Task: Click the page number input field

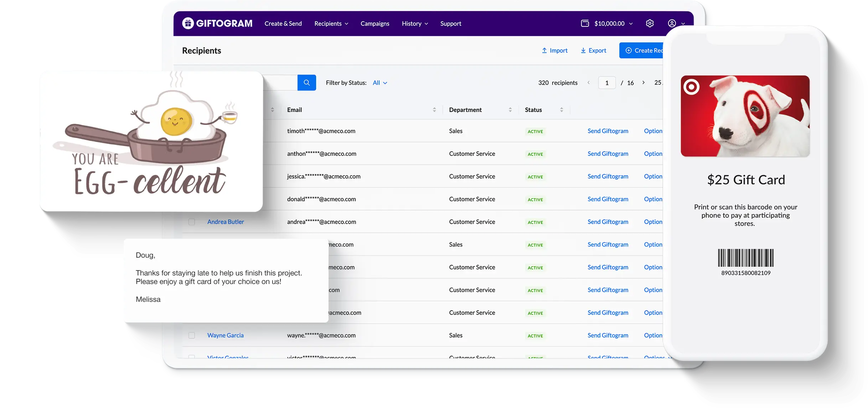Action: [607, 83]
